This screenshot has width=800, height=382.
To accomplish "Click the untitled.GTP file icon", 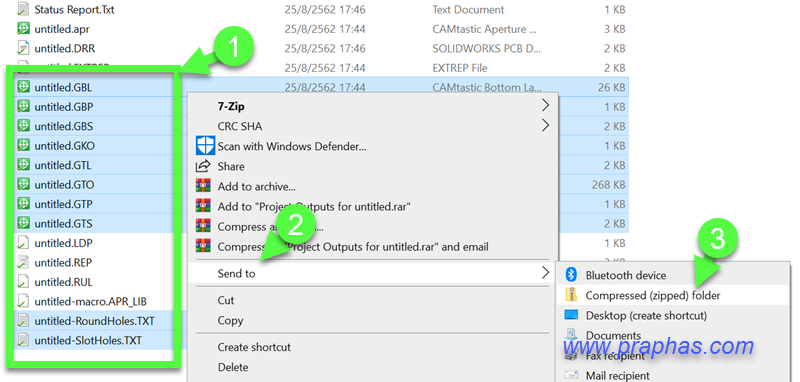I will tap(23, 203).
